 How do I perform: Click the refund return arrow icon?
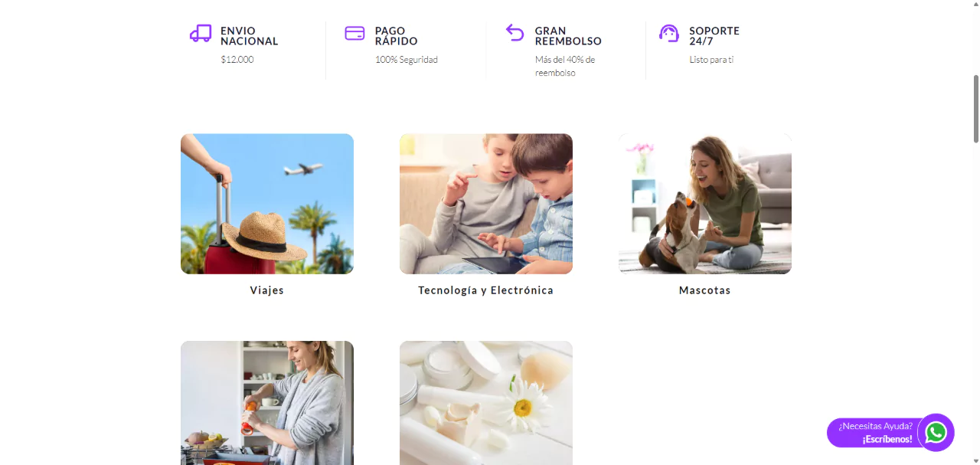pos(514,32)
